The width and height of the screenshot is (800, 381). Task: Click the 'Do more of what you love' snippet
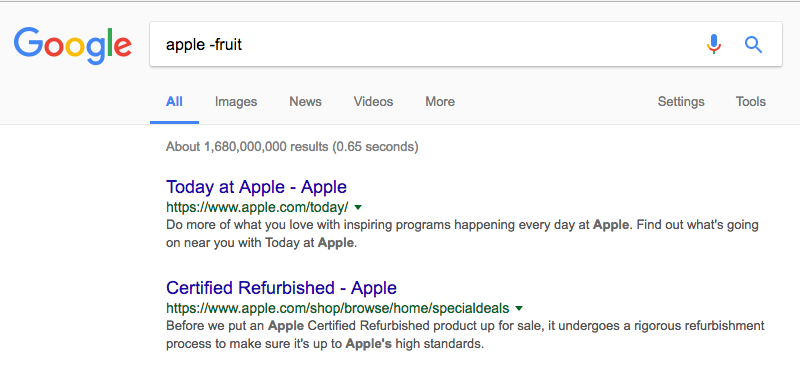click(x=462, y=234)
